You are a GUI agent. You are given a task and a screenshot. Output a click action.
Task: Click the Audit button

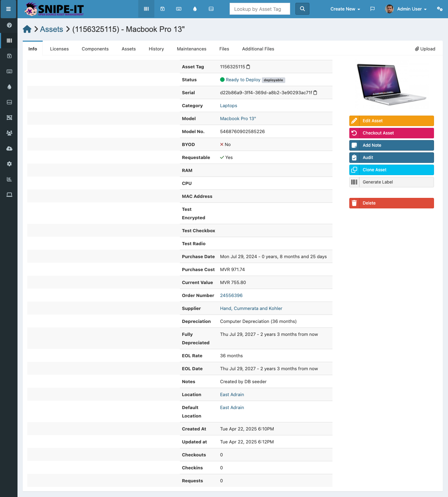coord(391,158)
